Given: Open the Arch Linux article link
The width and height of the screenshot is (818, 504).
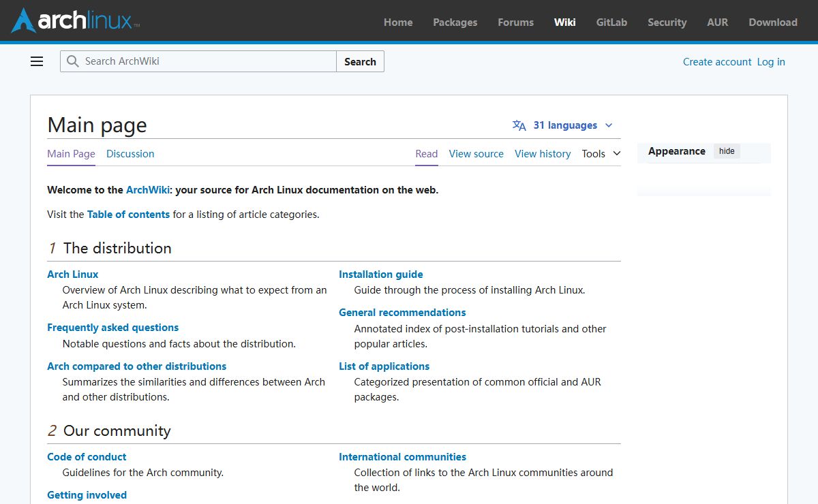Looking at the screenshot, I should coord(72,274).
